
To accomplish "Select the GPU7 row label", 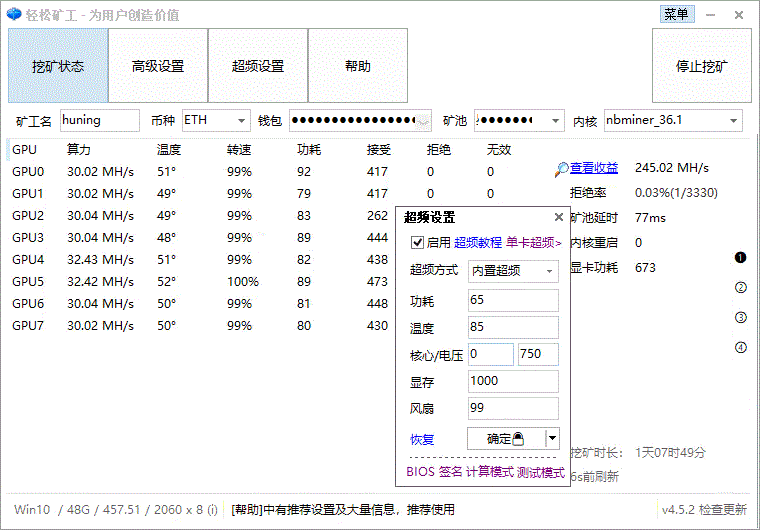I will click(28, 326).
